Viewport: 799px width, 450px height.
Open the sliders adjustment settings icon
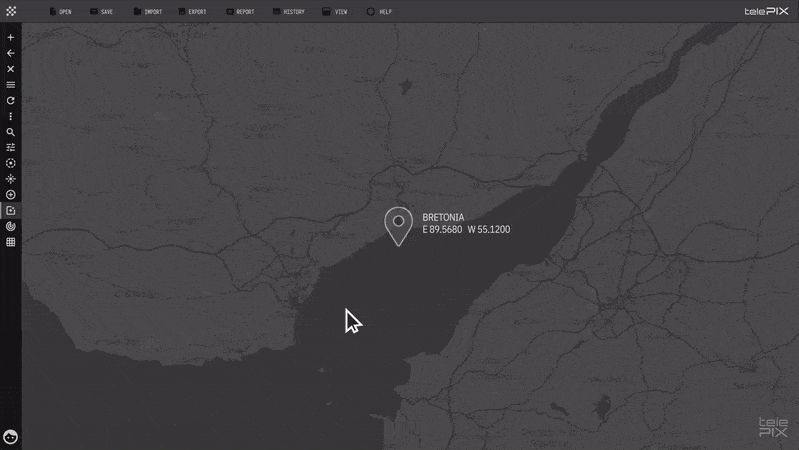(x=11, y=147)
